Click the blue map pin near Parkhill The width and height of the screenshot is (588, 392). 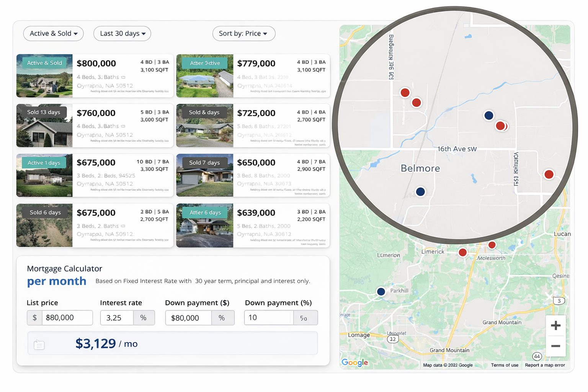[x=381, y=292]
